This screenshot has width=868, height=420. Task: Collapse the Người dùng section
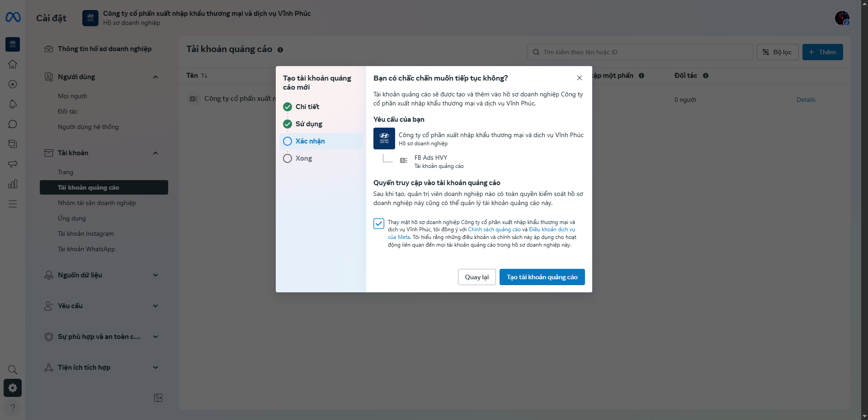(156, 77)
